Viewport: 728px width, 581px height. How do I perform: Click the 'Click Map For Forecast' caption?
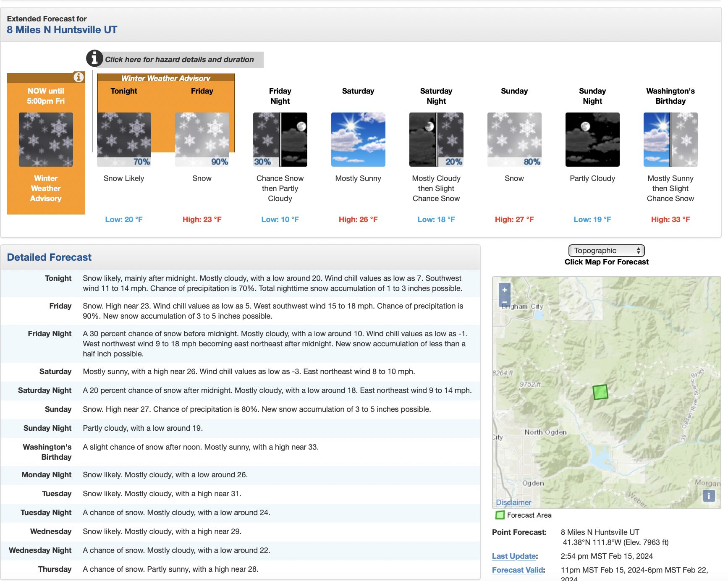pos(607,262)
